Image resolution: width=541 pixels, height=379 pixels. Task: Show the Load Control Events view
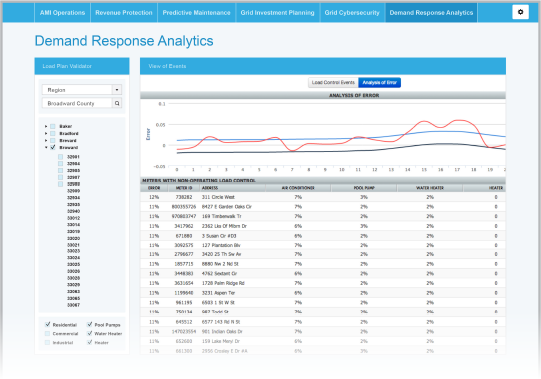point(333,82)
